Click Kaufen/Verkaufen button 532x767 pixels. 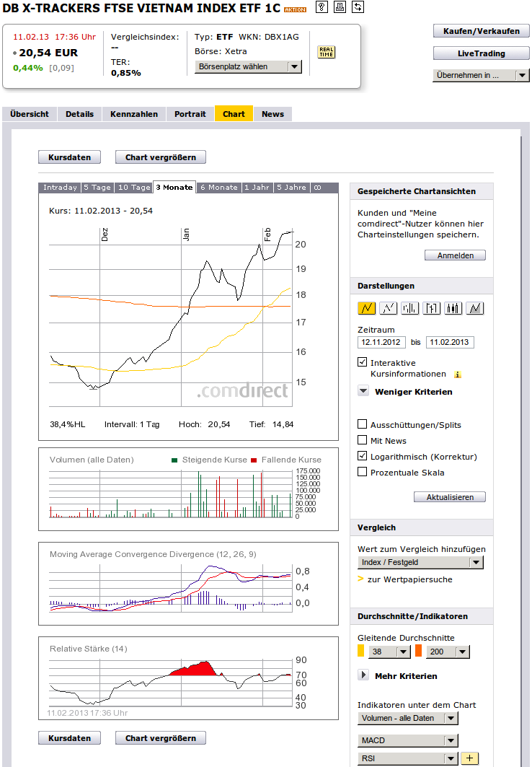(482, 31)
